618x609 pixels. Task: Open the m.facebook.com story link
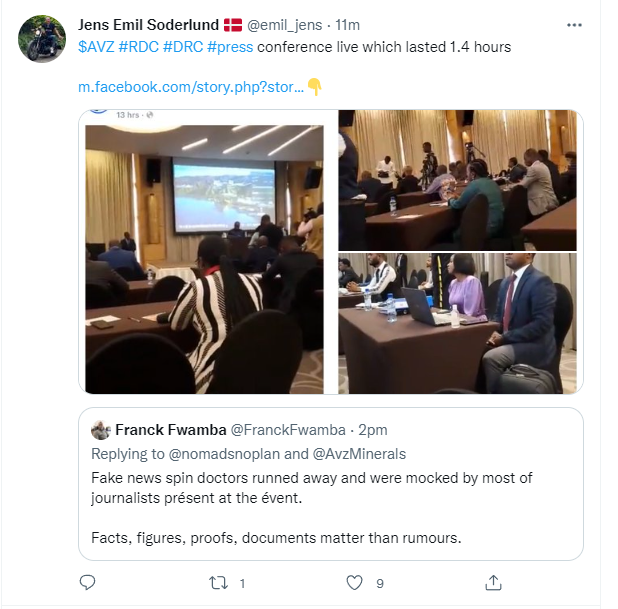click(x=190, y=87)
